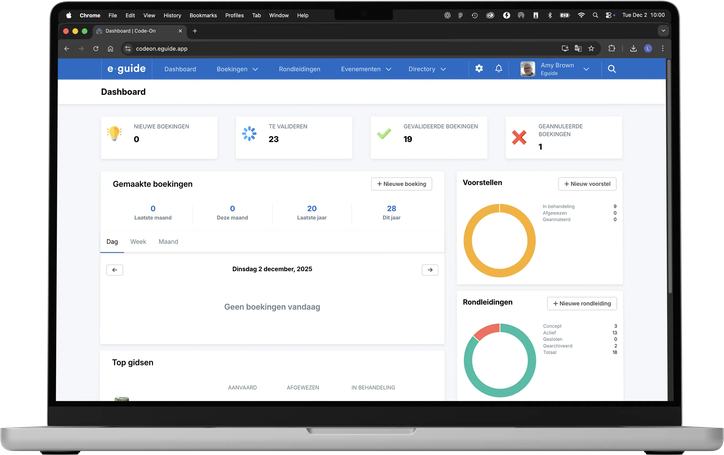724x455 pixels.
Task: Click the Nieuwe boeking button
Action: click(x=401, y=184)
